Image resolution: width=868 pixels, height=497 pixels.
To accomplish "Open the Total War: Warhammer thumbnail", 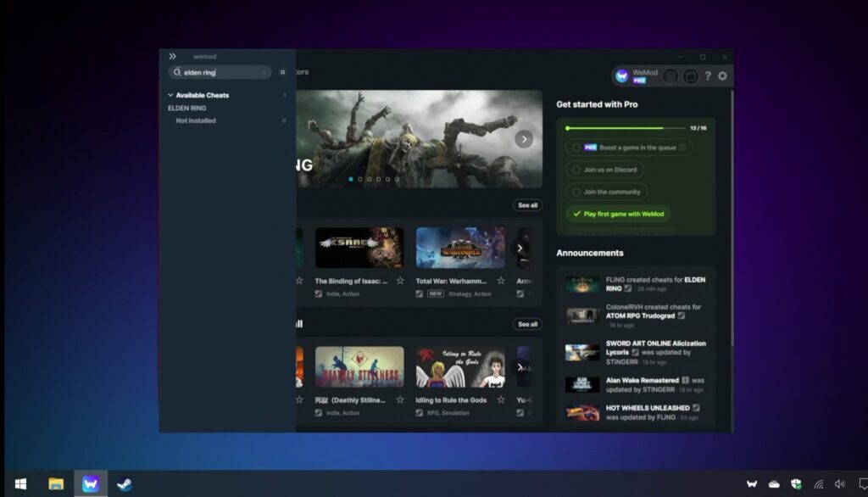I will pyautogui.click(x=460, y=248).
